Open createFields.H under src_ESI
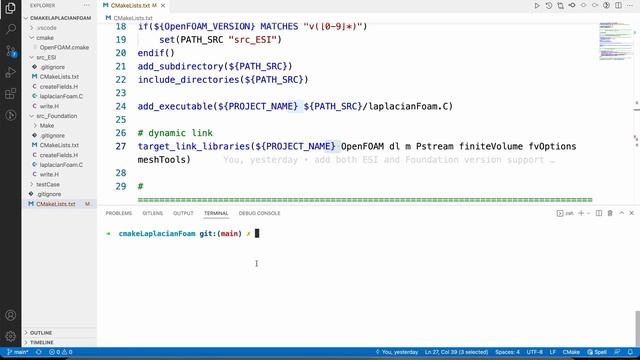640x360 pixels. (x=60, y=87)
